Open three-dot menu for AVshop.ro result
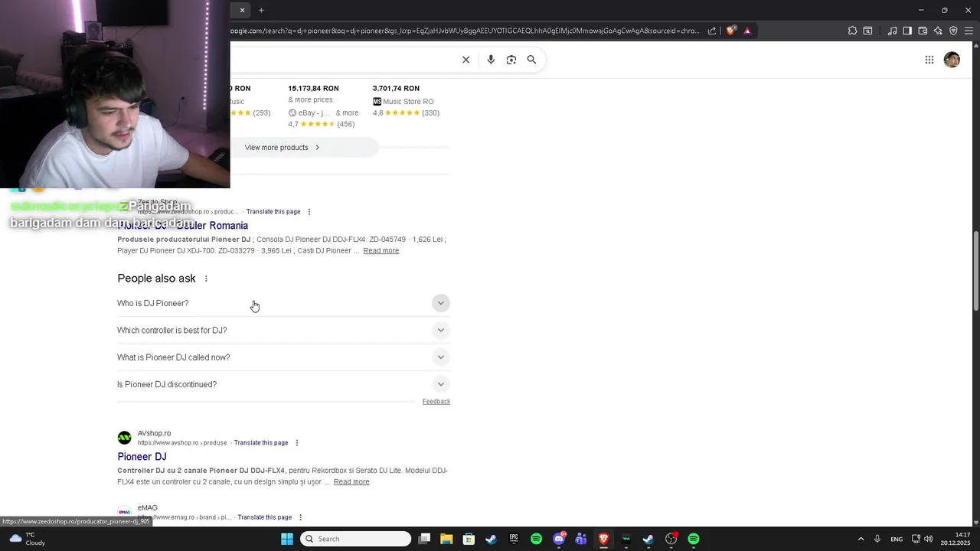 click(297, 443)
